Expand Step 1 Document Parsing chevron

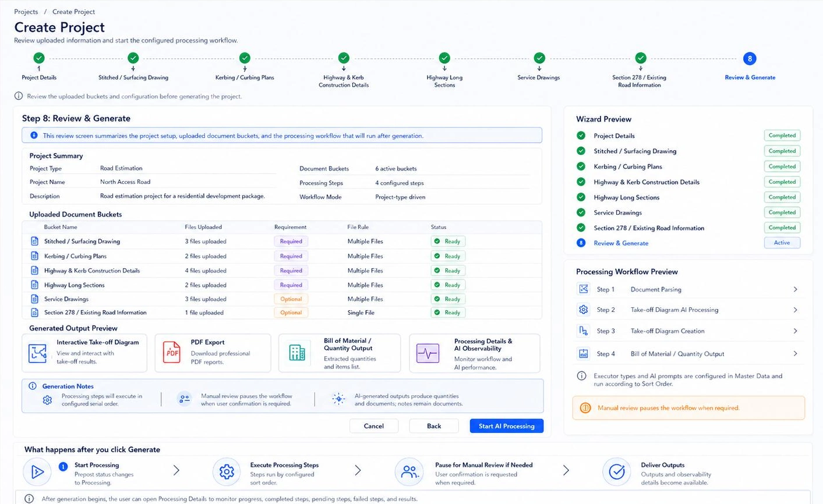click(x=796, y=289)
